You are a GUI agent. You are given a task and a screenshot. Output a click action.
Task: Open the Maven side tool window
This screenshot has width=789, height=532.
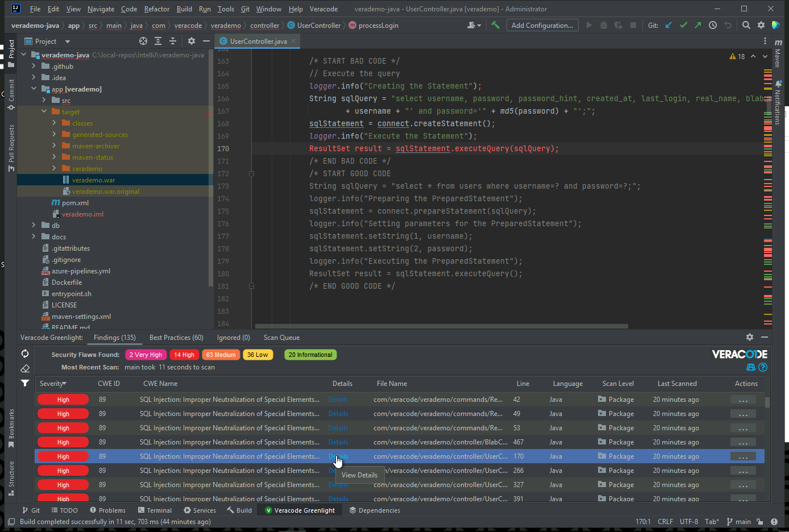pos(778,53)
